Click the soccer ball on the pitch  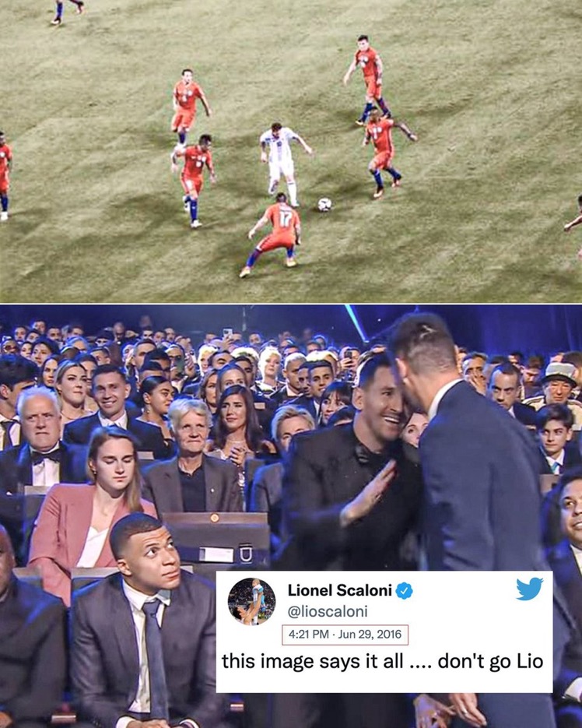click(324, 204)
